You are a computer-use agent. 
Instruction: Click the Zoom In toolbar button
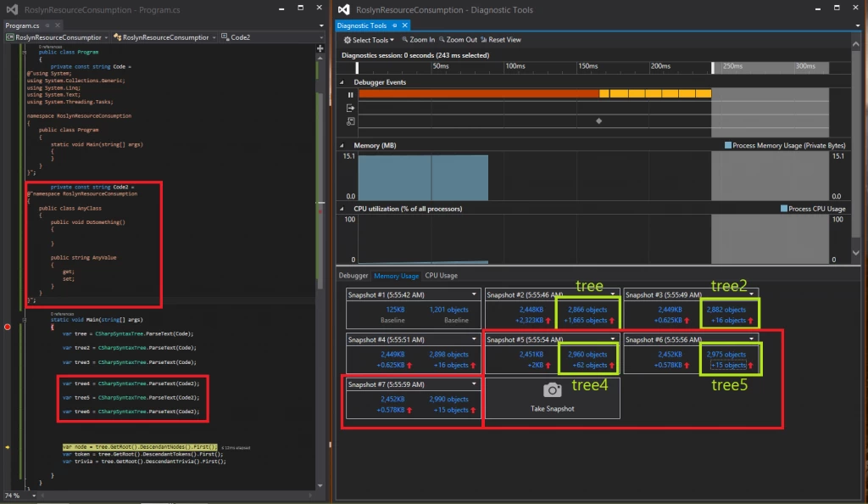tap(418, 40)
